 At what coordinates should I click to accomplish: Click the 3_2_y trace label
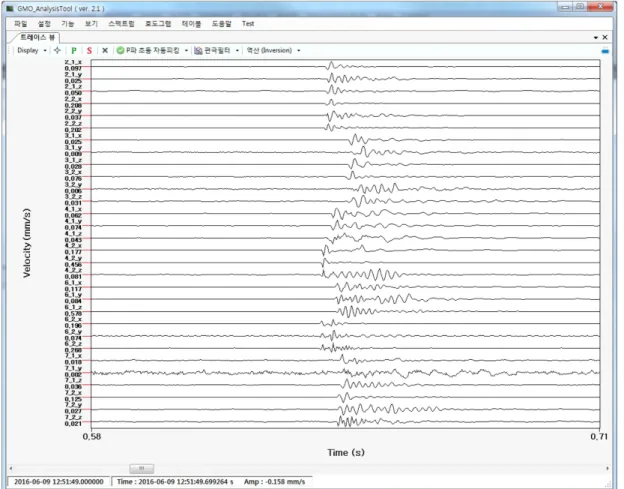click(73, 185)
